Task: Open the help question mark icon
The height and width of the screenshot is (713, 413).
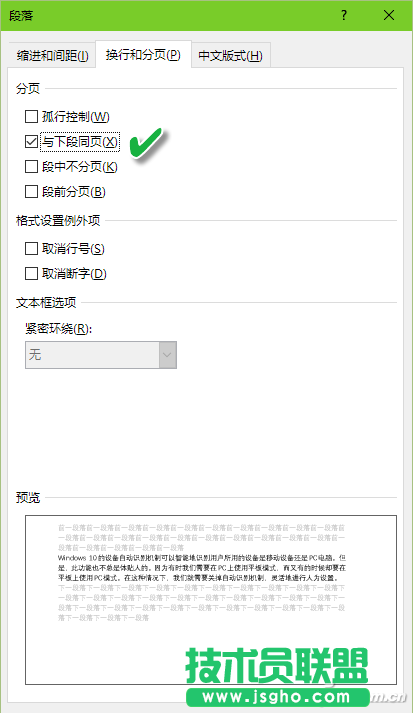Action: pos(344,15)
